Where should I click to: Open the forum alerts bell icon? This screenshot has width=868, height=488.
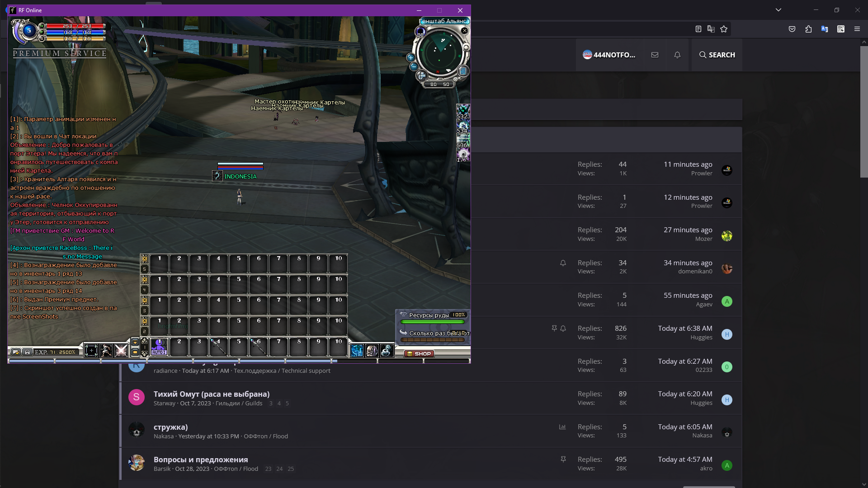click(677, 55)
